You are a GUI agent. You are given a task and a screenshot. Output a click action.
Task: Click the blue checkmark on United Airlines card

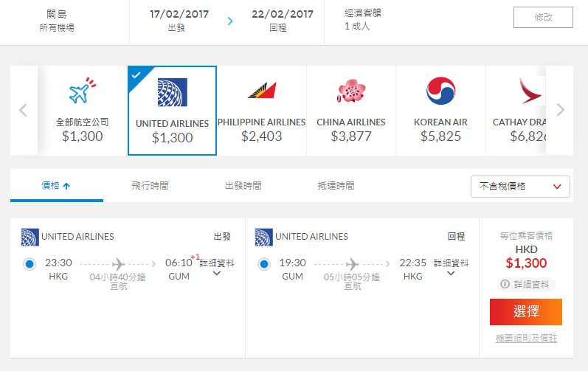click(136, 75)
